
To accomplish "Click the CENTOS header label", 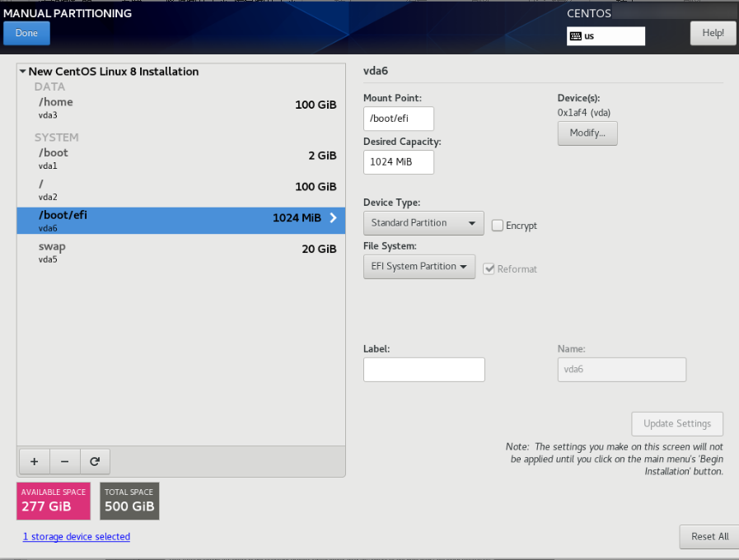I will point(589,13).
